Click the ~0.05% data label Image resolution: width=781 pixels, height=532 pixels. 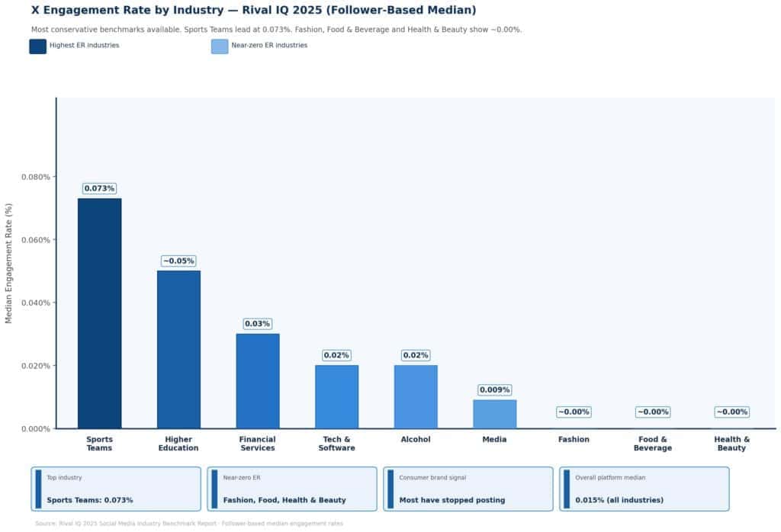[178, 261]
